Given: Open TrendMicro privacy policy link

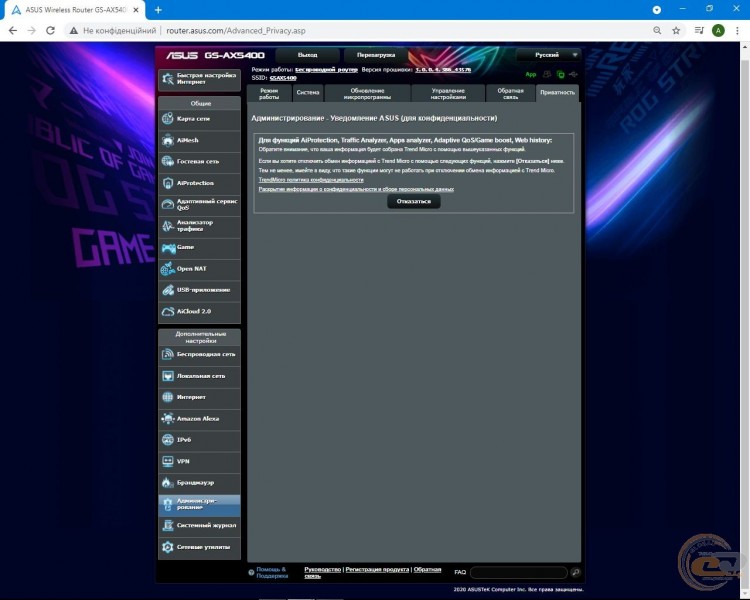Looking at the screenshot, I should (311, 180).
